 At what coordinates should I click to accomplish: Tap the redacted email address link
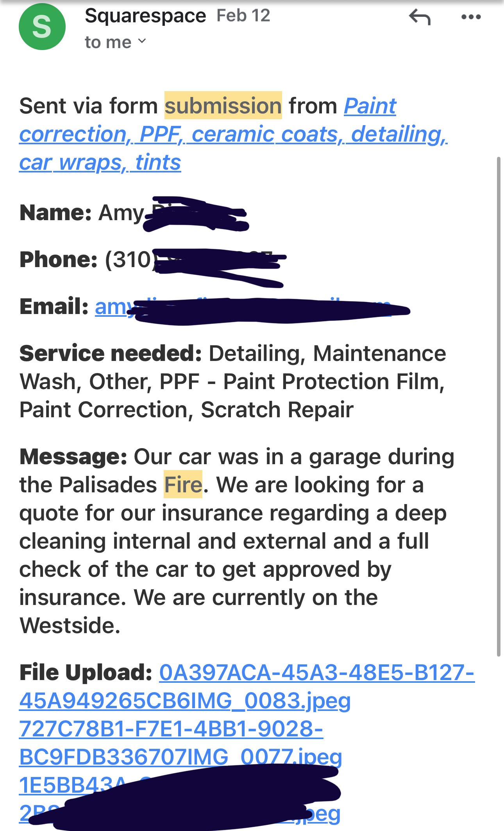[113, 307]
